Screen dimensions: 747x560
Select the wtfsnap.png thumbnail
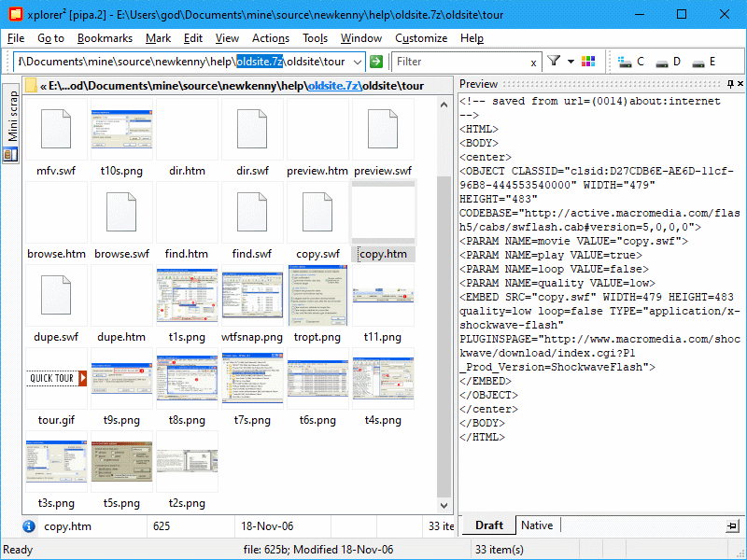pyautogui.click(x=252, y=295)
